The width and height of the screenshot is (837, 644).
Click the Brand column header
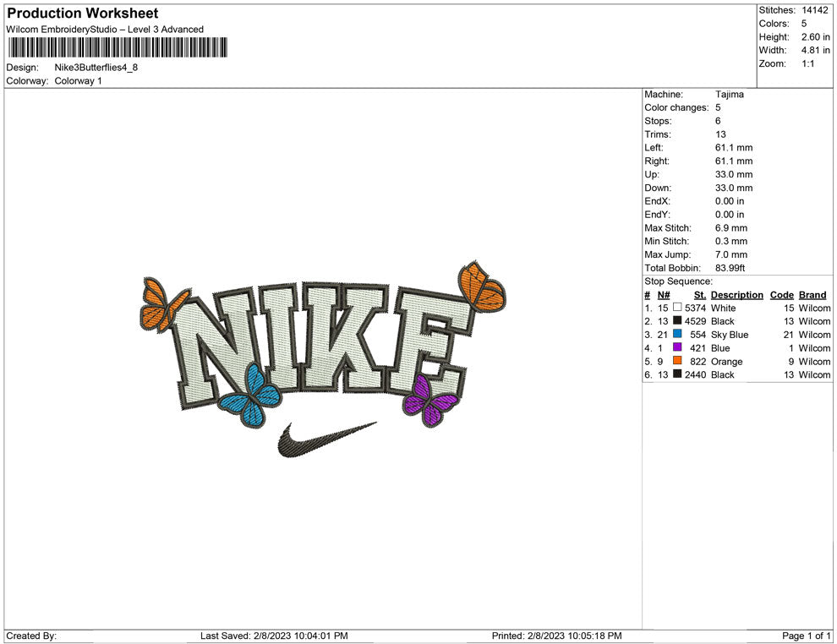[812, 295]
